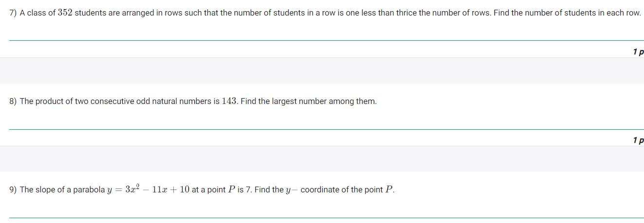Click the answer field for question 9

(326, 210)
